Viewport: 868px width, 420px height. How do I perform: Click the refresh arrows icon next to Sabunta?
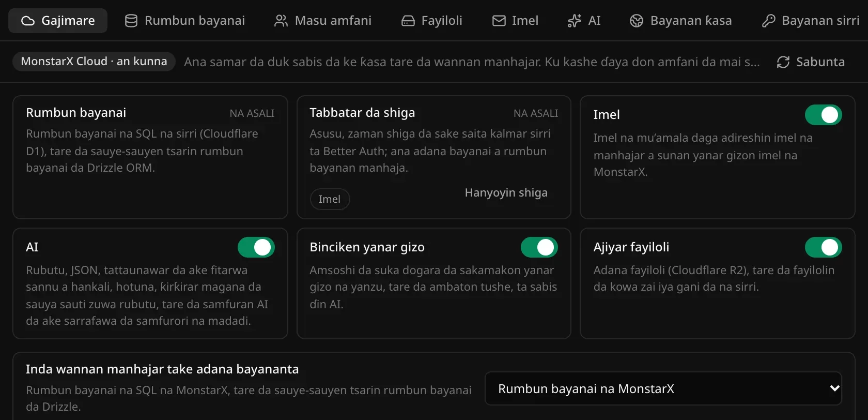tap(783, 62)
